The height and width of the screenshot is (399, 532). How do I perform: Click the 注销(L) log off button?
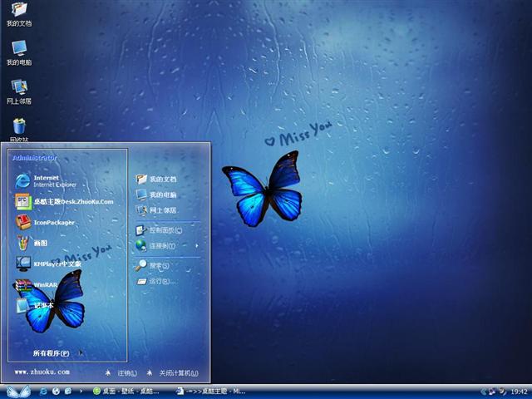pyautogui.click(x=121, y=373)
